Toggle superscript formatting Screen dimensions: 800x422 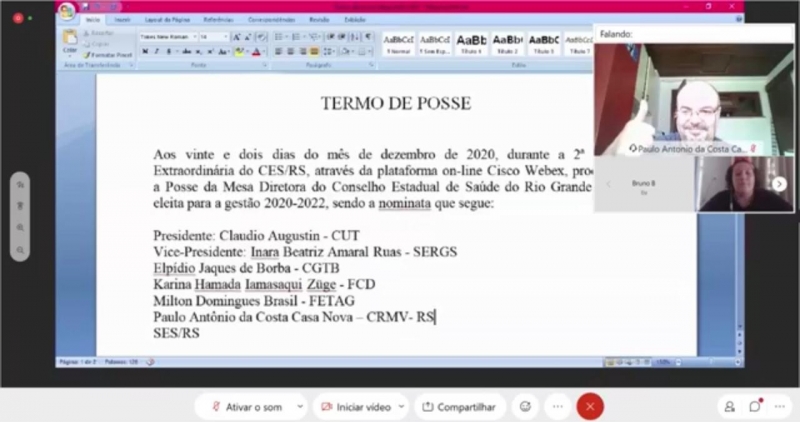[210, 52]
